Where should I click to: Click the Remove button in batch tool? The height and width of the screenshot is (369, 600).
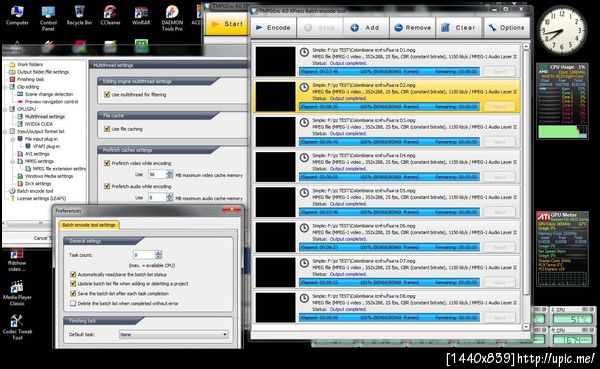[412, 28]
